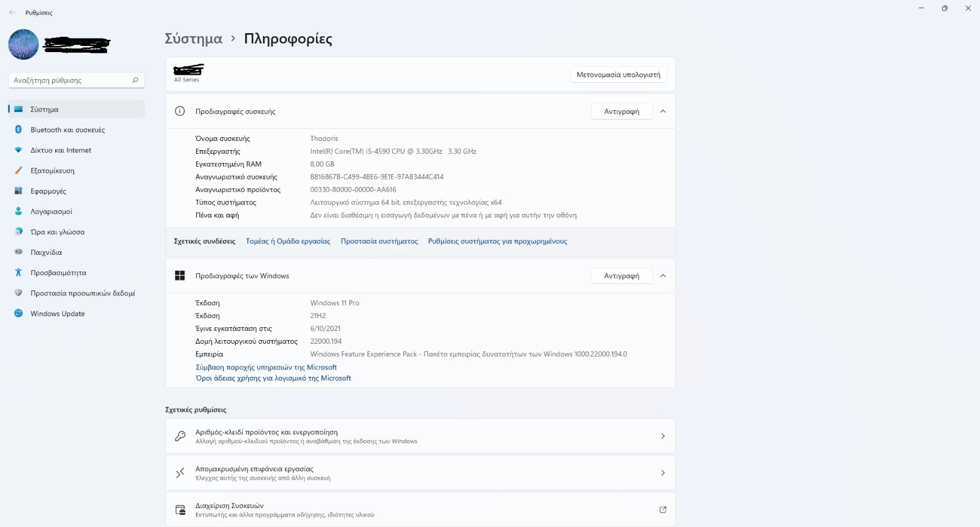The height and width of the screenshot is (527, 980).
Task: Click the privacy shield icon in the sidebar
Action: click(x=18, y=293)
